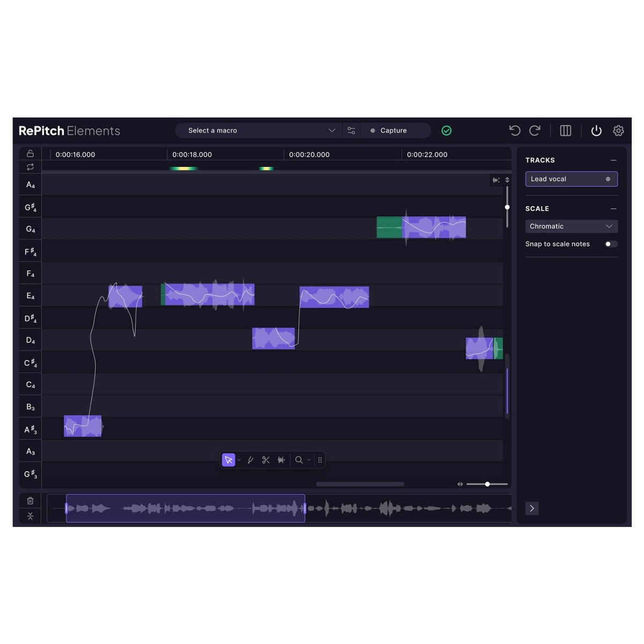Choose the waveform tool in the floating toolbar
Screen dimensions: 644x644
tap(281, 460)
